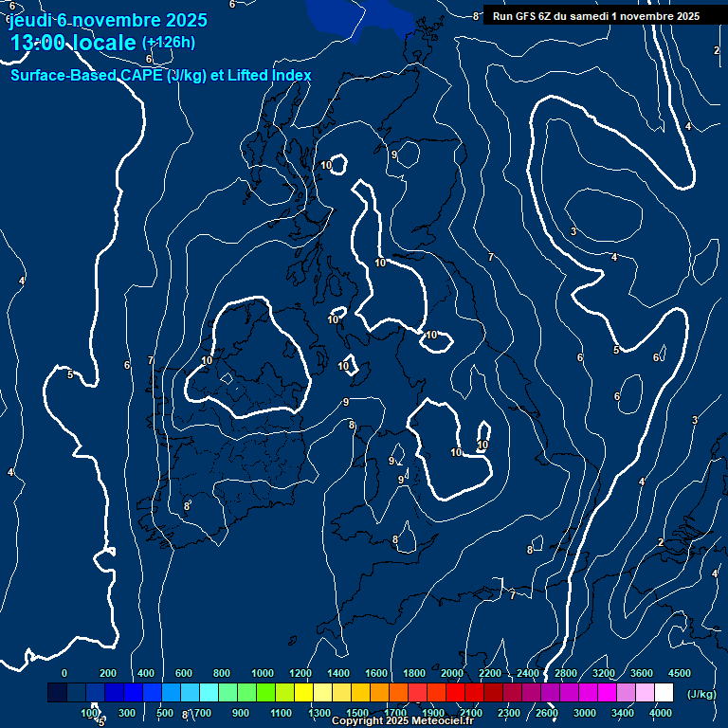Viewport: 728px width, 728px height.
Task: Click the legend value '300'
Action: tap(127, 713)
